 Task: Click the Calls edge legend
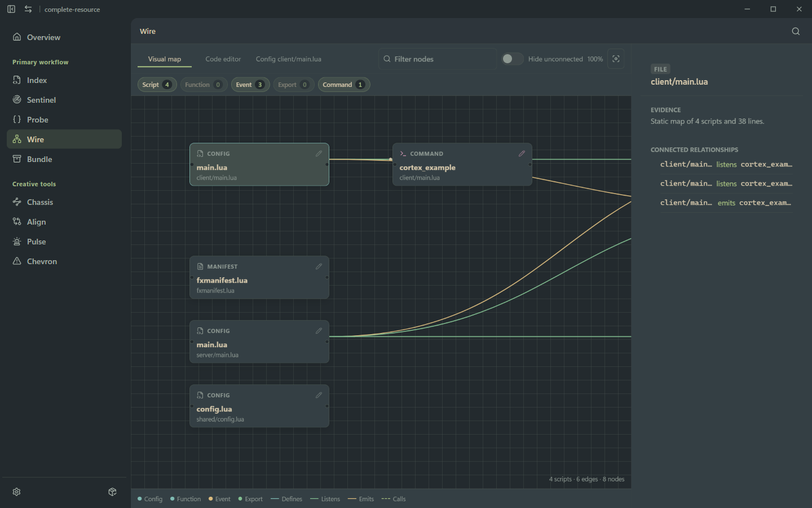click(x=394, y=499)
